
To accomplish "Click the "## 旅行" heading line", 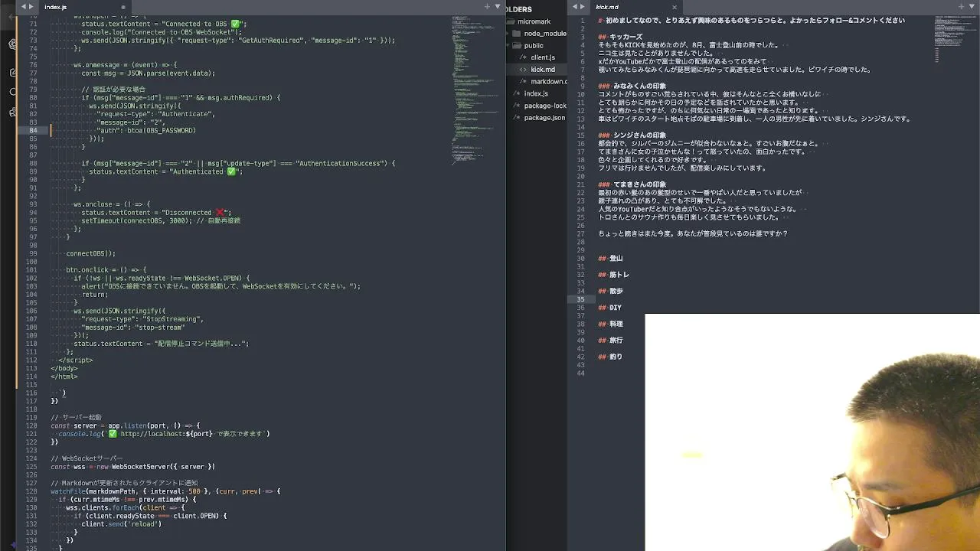I will point(610,341).
